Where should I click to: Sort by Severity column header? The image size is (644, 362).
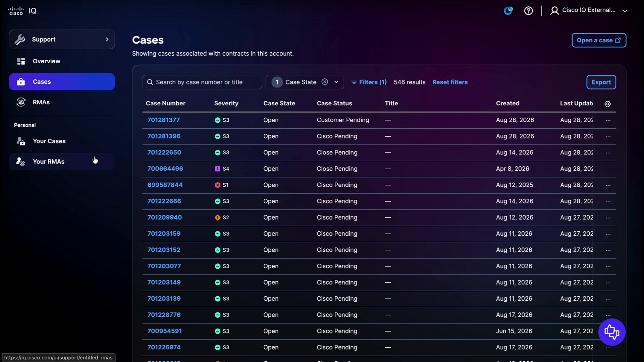click(226, 103)
